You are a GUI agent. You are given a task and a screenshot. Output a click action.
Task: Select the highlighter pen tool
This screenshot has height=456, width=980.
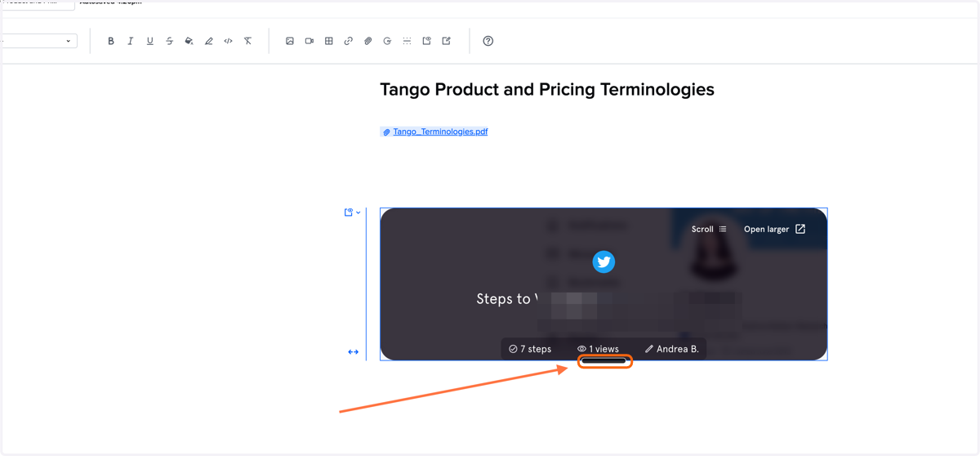[209, 41]
